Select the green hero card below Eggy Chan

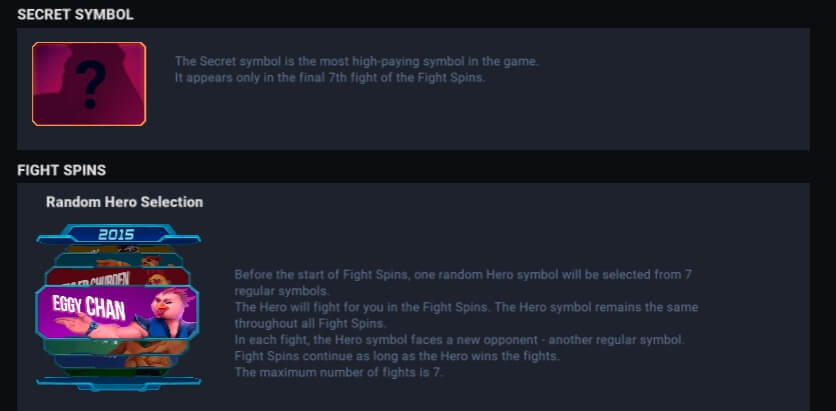[117, 346]
